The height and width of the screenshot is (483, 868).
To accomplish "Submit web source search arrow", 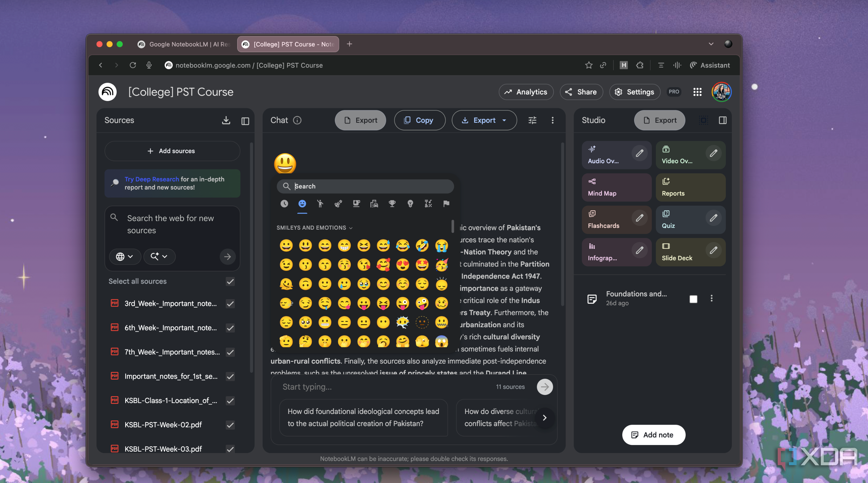I will 228,257.
